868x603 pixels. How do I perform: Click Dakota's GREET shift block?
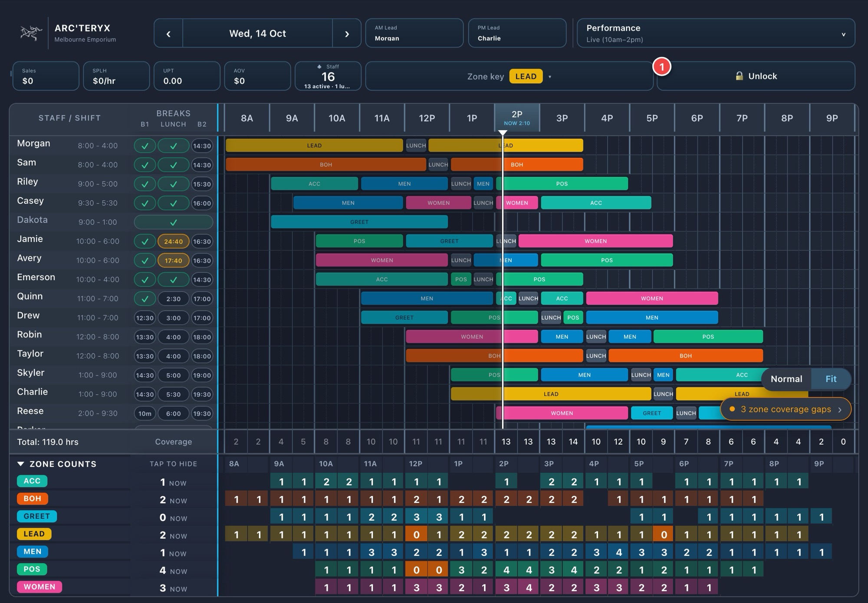pos(359,222)
